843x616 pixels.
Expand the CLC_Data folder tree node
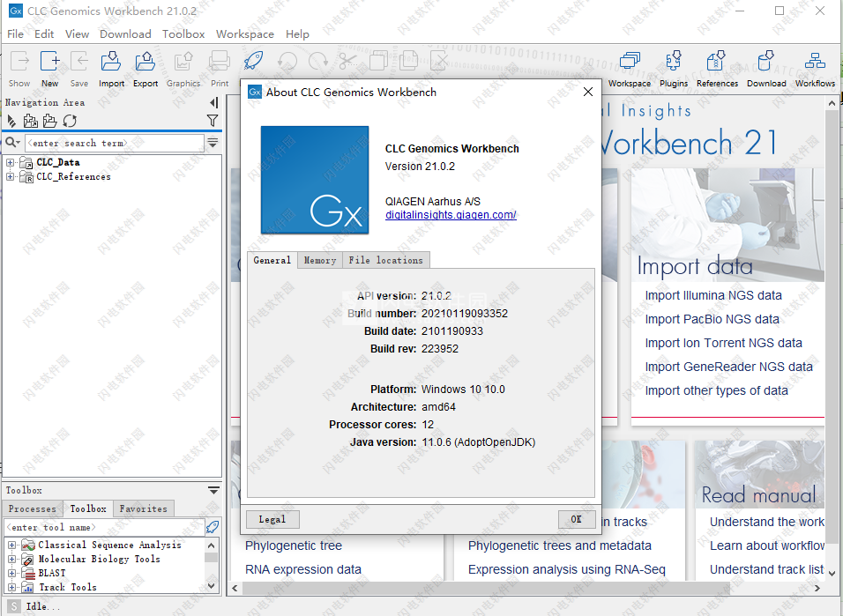coord(11,162)
